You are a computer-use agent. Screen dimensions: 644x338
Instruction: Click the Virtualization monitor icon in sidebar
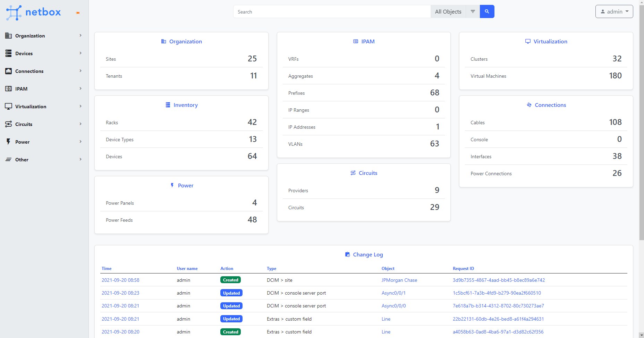point(8,106)
